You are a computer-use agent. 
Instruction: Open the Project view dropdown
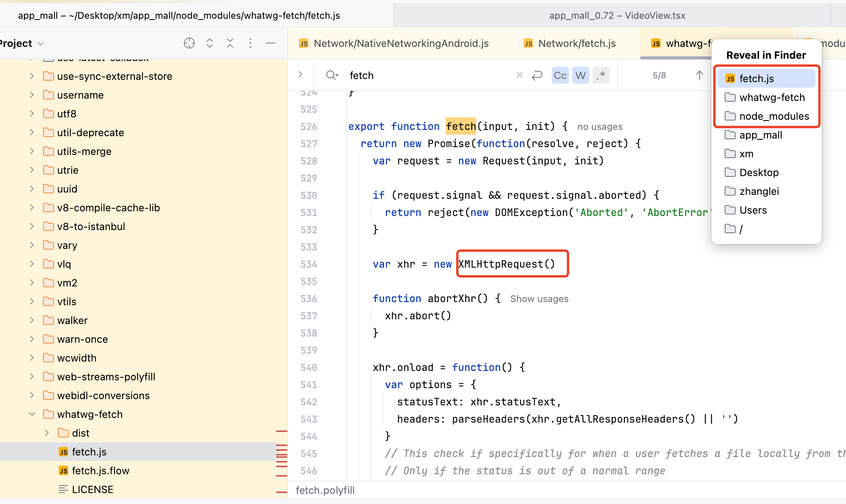pos(41,43)
